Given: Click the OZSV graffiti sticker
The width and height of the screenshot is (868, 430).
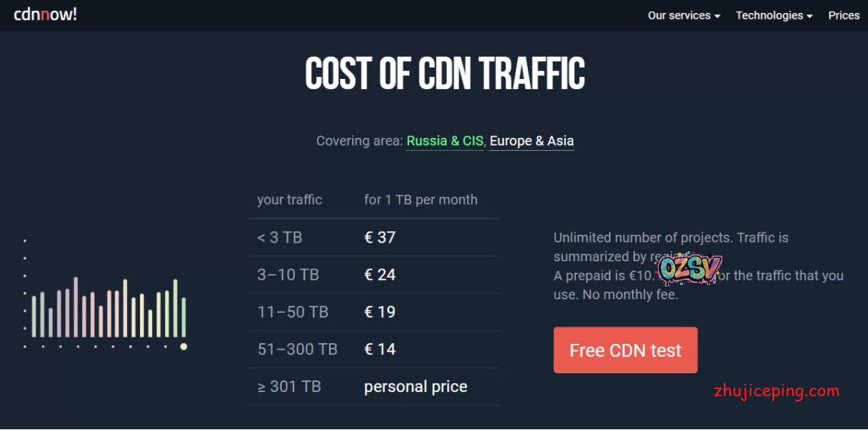Looking at the screenshot, I should 690,268.
